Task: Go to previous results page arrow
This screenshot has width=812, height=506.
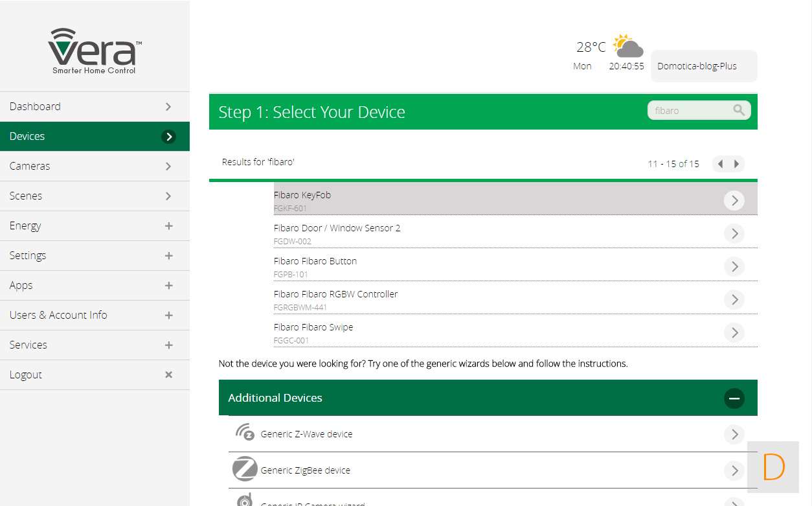Action: (x=720, y=164)
